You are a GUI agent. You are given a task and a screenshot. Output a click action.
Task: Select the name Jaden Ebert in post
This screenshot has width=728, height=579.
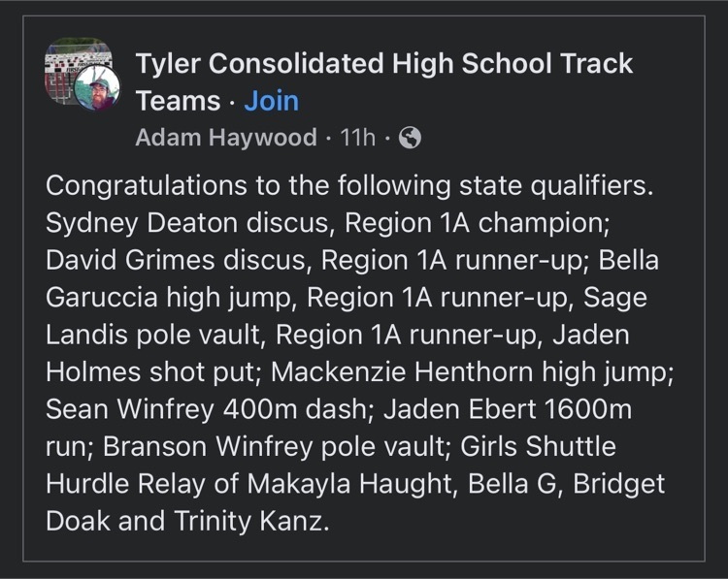point(460,409)
